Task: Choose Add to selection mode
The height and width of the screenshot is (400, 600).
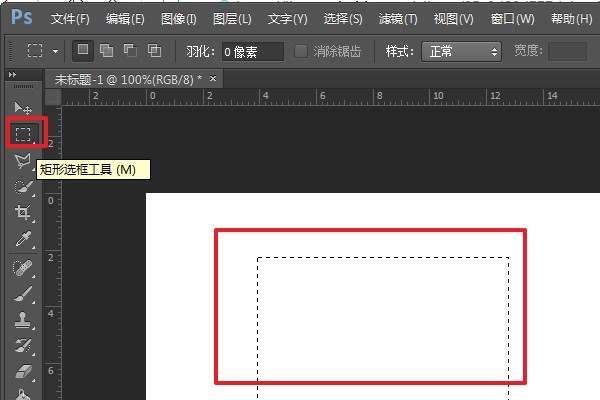Action: 106,51
